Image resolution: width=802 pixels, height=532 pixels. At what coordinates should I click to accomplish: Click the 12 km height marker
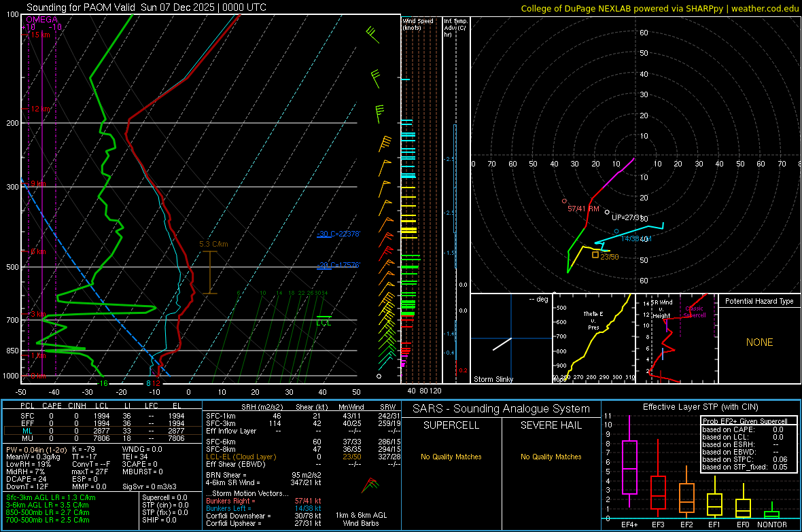(40, 109)
